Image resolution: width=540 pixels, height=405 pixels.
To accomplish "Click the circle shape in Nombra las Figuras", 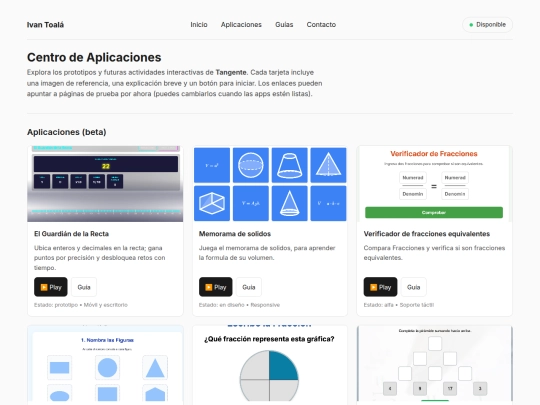I will (x=107, y=367).
